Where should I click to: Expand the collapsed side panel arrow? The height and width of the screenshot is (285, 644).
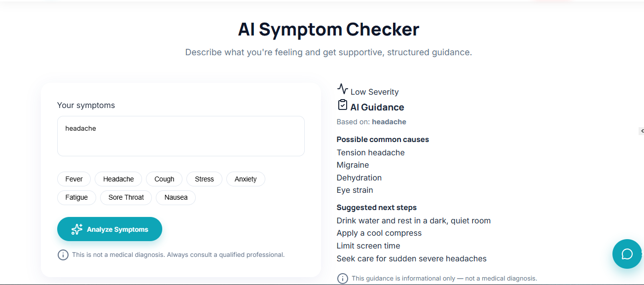tap(642, 131)
